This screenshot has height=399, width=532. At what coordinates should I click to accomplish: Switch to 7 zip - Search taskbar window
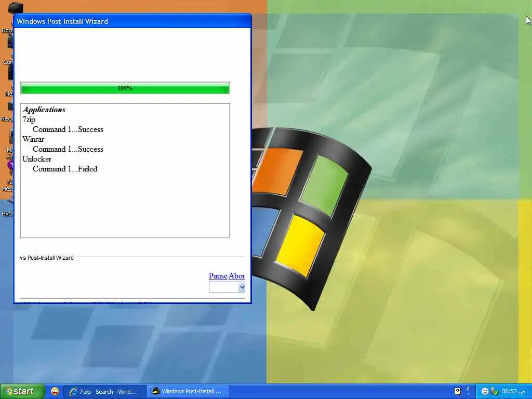105,392
